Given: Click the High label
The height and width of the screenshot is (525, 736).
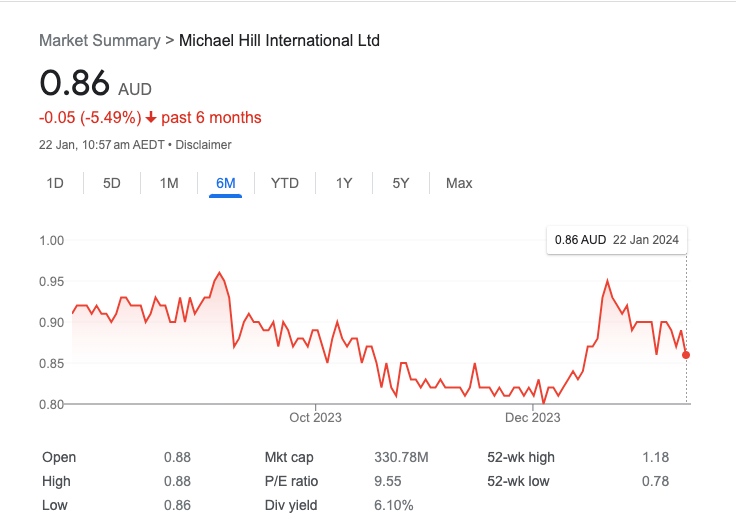Looking at the screenshot, I should [56, 481].
